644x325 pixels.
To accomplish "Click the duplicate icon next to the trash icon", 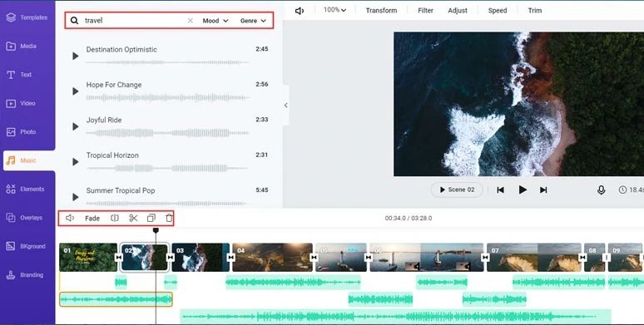I will click(x=151, y=219).
